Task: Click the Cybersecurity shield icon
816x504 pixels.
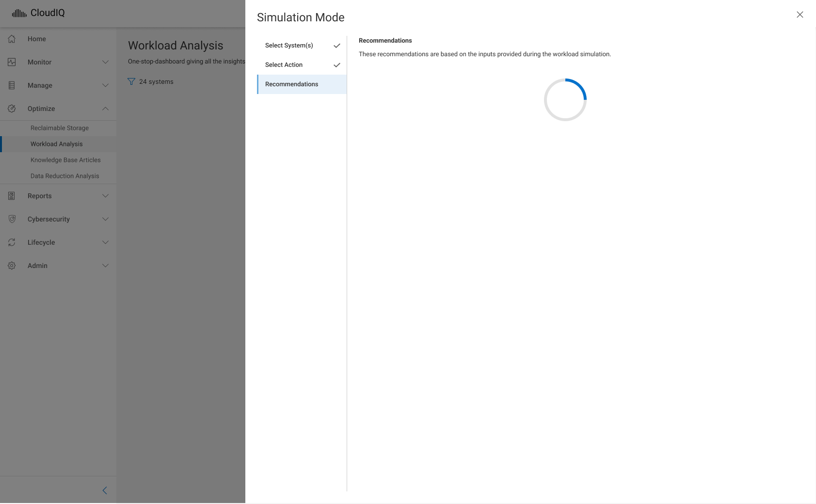Action: pyautogui.click(x=12, y=219)
